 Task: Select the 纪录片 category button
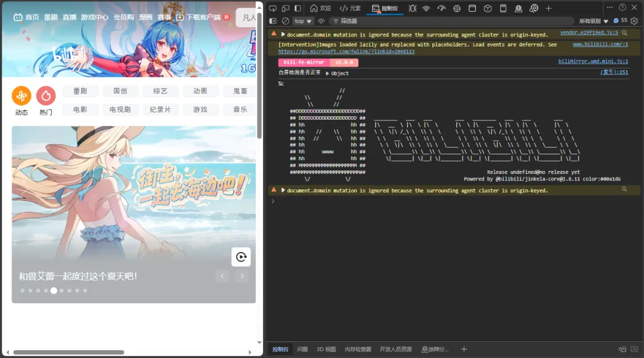160,110
